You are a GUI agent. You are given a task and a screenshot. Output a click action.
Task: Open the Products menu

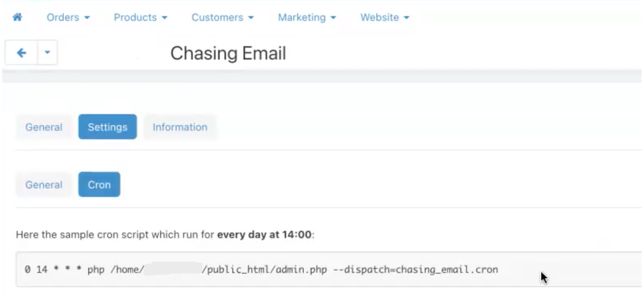click(x=135, y=17)
